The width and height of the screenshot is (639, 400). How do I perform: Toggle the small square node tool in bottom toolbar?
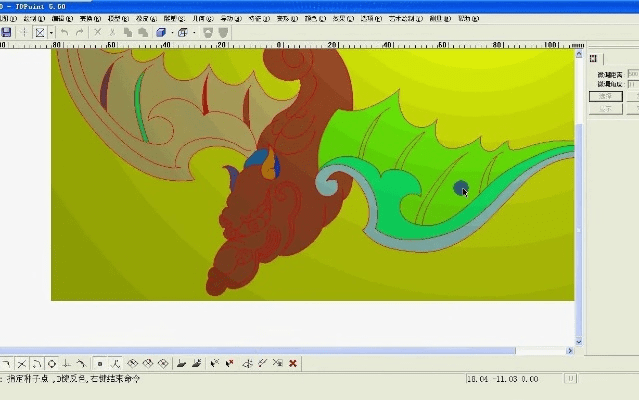pos(100,363)
